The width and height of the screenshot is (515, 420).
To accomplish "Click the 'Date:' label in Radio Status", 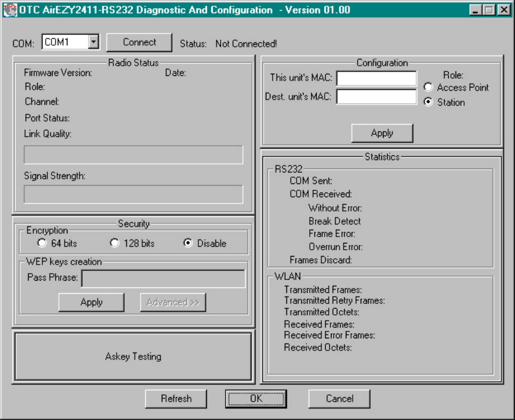I will (x=175, y=73).
